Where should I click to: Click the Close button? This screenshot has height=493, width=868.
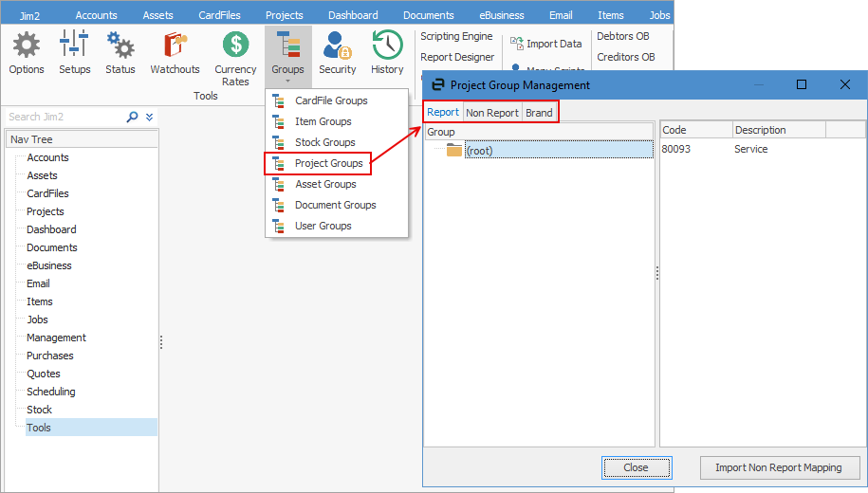637,467
